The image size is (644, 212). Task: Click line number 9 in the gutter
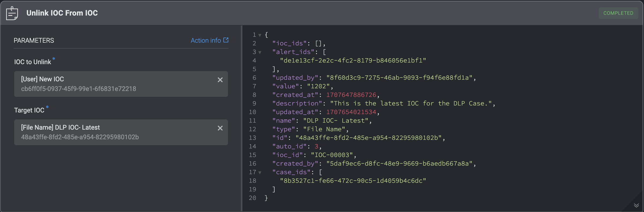pos(254,103)
